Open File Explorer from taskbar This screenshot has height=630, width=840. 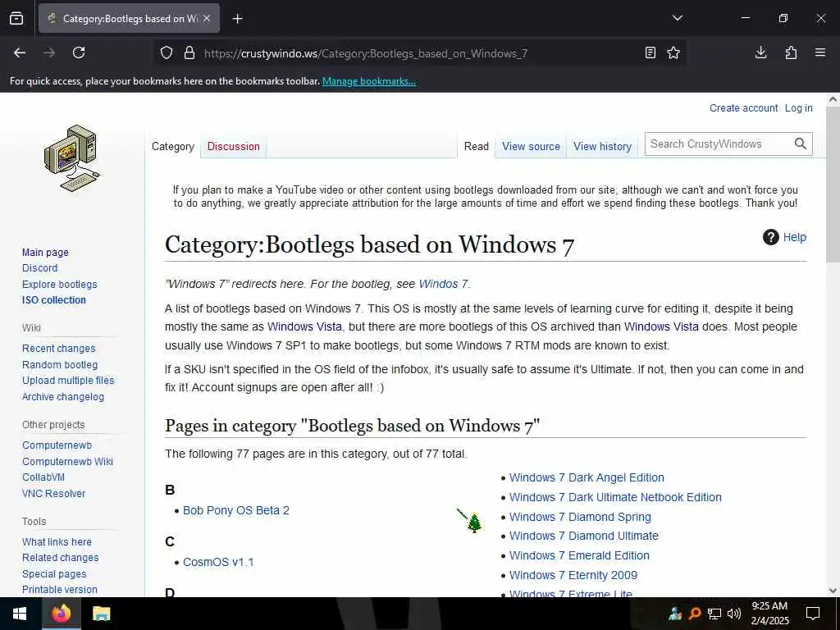tap(101, 614)
